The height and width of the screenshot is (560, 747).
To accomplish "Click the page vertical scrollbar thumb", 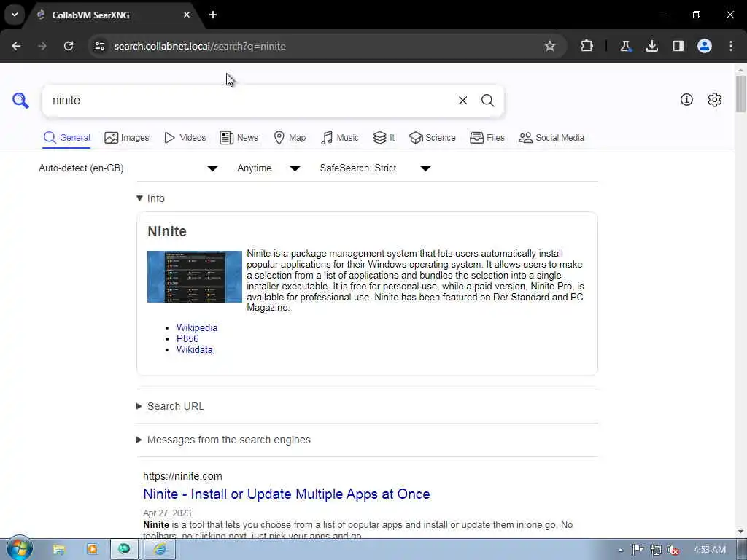I will point(740,94).
